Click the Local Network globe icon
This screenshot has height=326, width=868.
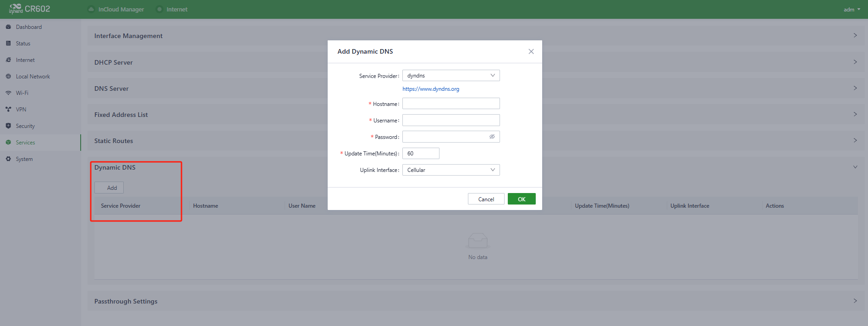click(8, 77)
